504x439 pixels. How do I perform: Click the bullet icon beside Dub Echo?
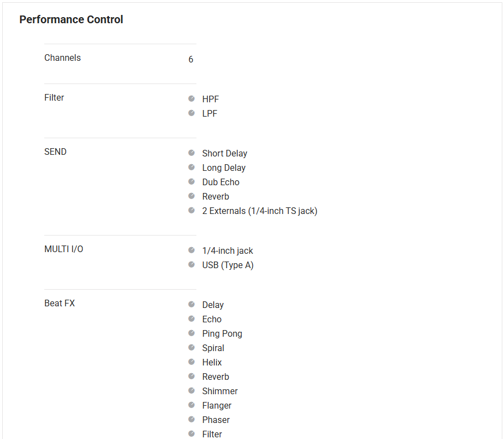point(191,181)
